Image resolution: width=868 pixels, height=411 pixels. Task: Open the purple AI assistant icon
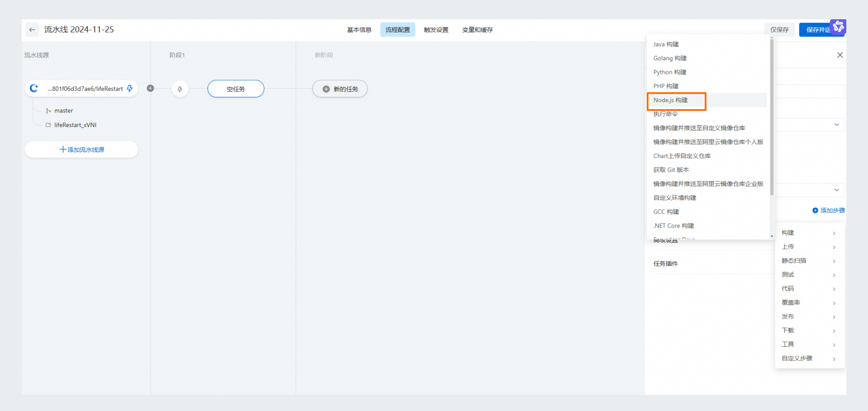pyautogui.click(x=838, y=27)
